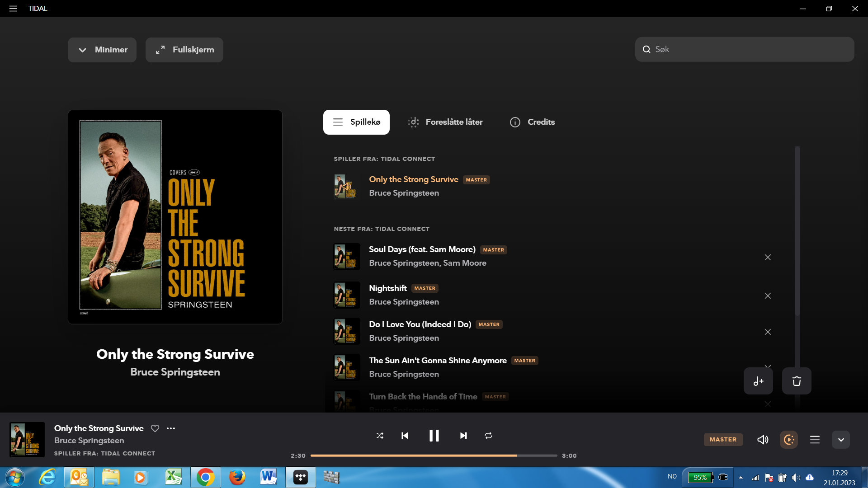Viewport: 868px width, 488px height.
Task: Click the playback progress bar
Action: 434,455
